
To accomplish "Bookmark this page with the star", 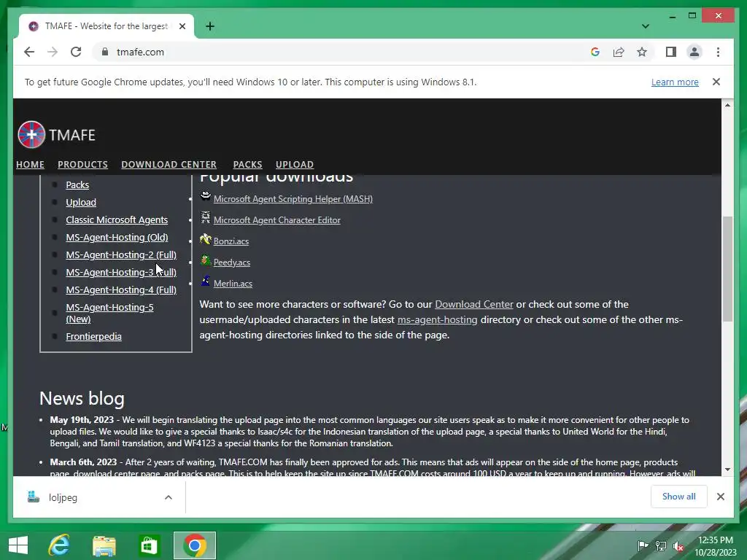I will pos(642,52).
